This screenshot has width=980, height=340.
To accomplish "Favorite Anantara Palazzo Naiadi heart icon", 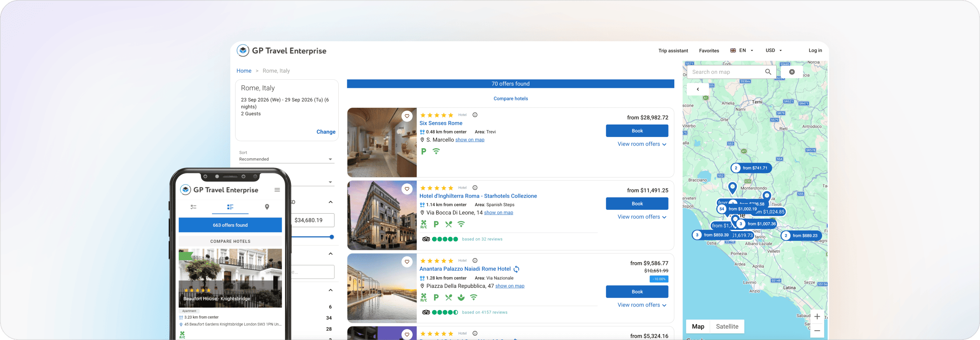I will click(x=407, y=262).
